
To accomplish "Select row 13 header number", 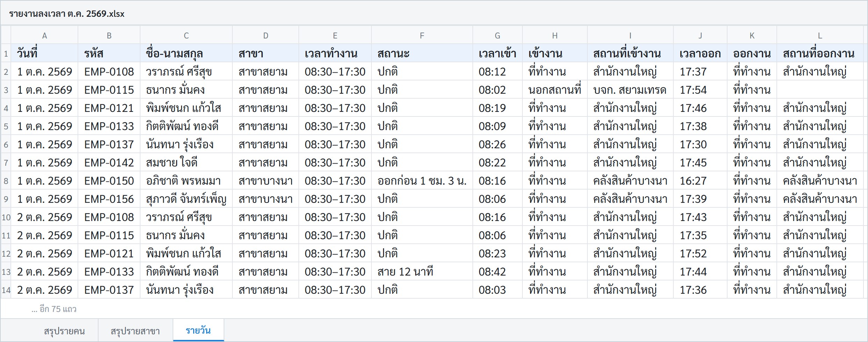I will [x=6, y=272].
